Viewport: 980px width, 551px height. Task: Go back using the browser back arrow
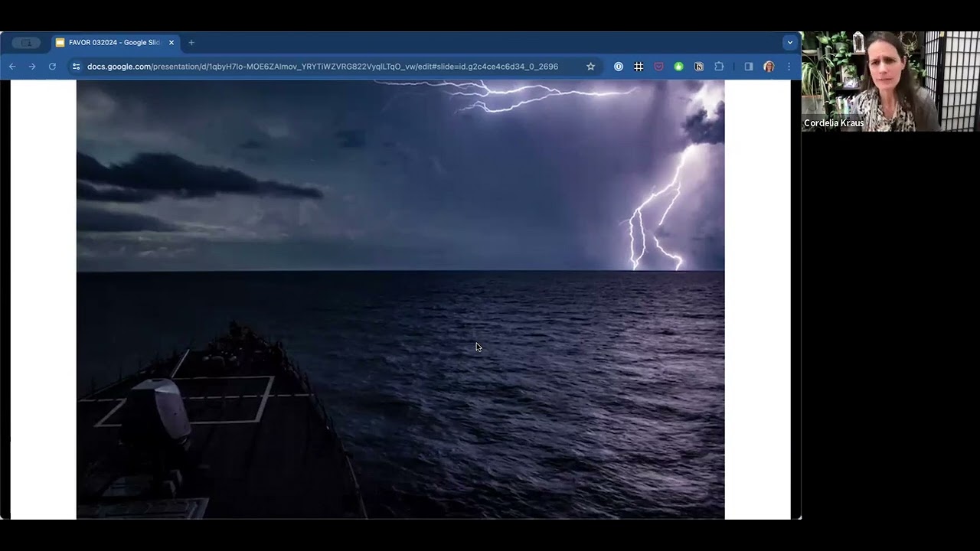coord(12,67)
